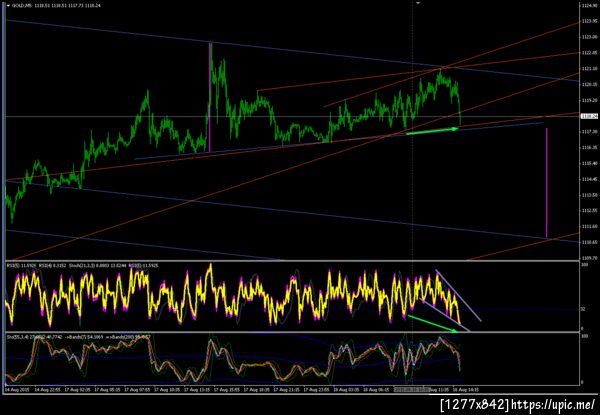Click the 17 Aug 10:35 time axis label
600x415 pixels.
coord(165,390)
